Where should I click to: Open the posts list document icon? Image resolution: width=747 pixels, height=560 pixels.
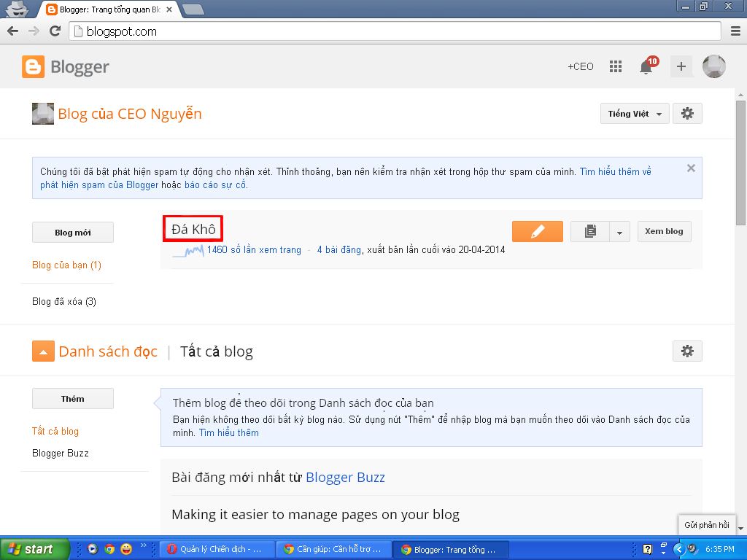tap(590, 231)
